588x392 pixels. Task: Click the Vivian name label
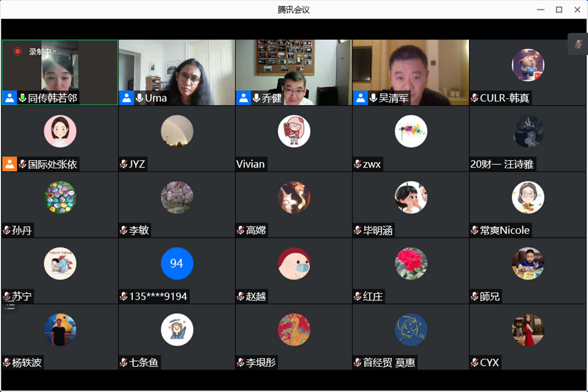pos(250,164)
